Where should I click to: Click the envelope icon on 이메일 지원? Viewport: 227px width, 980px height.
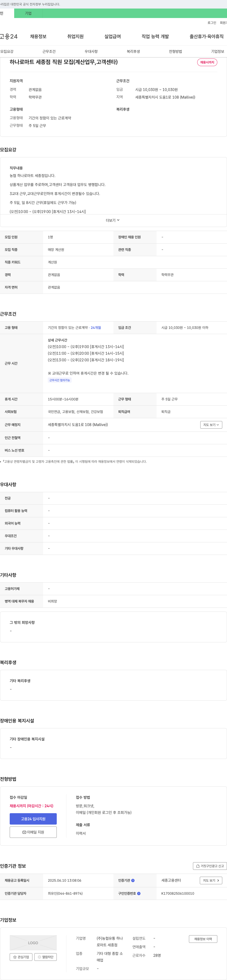click(x=24, y=832)
